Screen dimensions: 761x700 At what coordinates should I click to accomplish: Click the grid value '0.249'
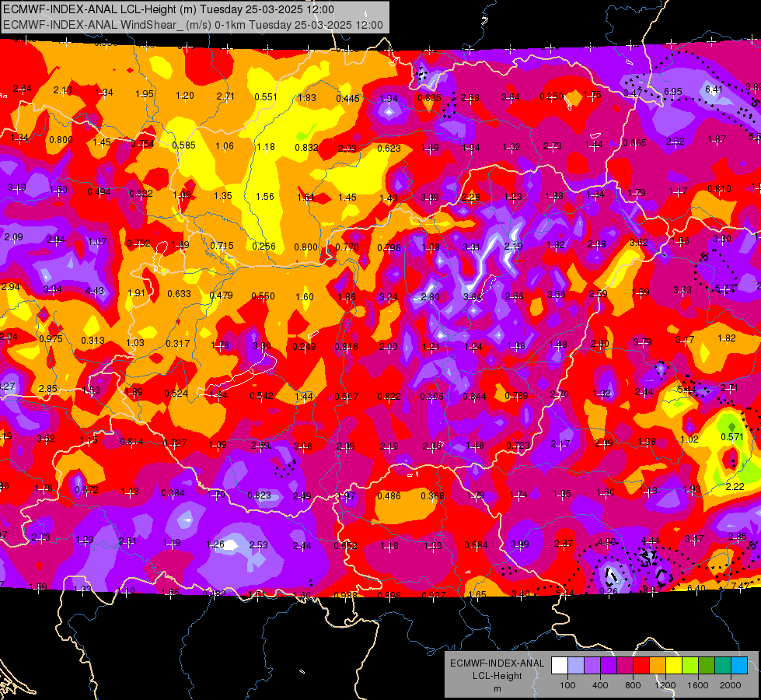pos(304,346)
